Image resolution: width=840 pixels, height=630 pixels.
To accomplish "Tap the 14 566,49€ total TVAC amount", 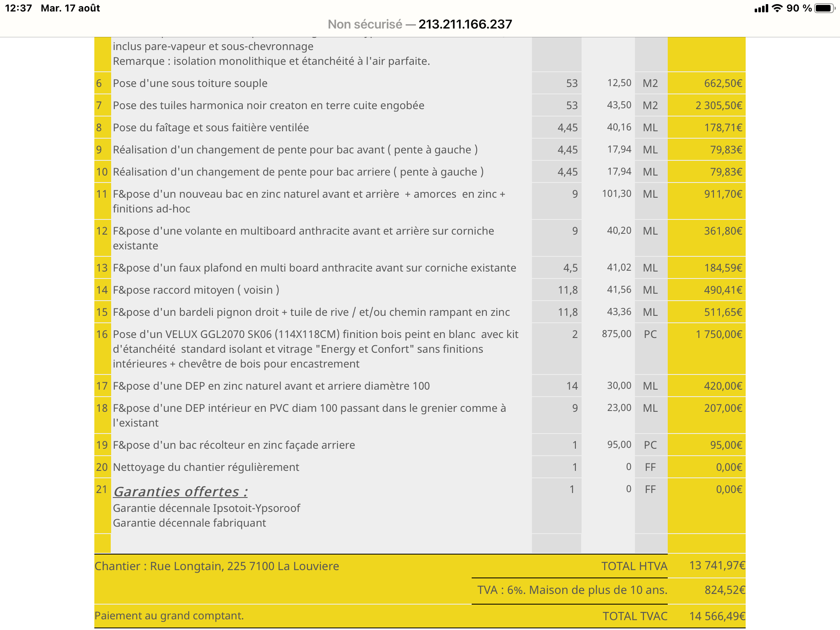I will [x=717, y=616].
